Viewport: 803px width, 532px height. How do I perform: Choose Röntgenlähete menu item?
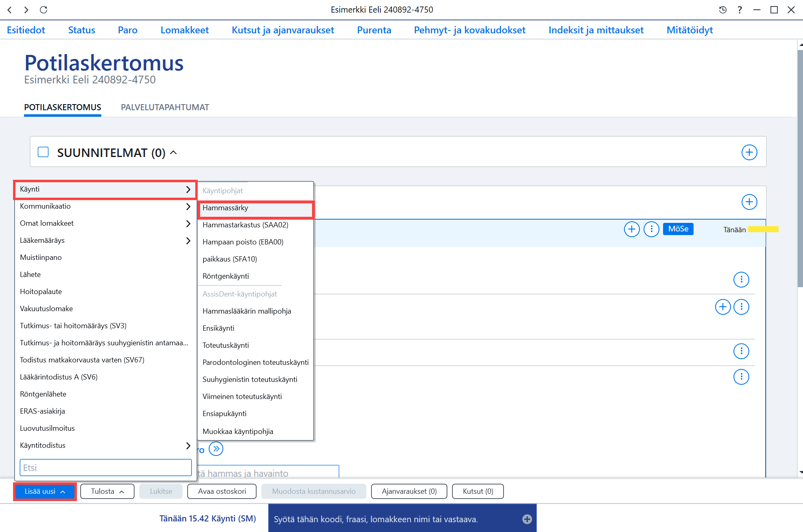coord(105,394)
